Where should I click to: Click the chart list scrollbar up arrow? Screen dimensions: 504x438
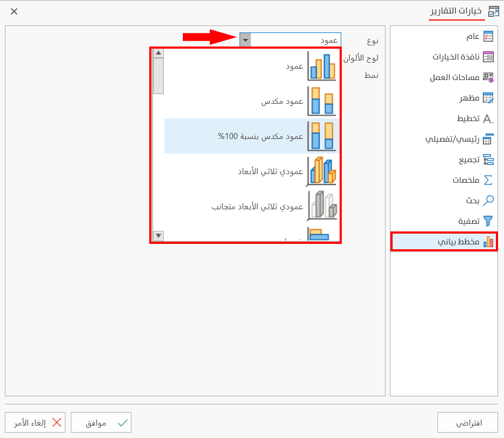coord(158,52)
